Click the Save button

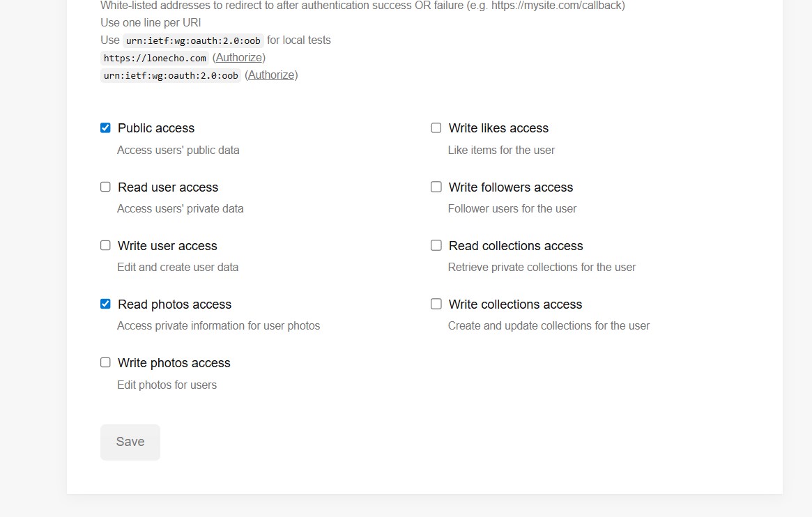pos(130,442)
